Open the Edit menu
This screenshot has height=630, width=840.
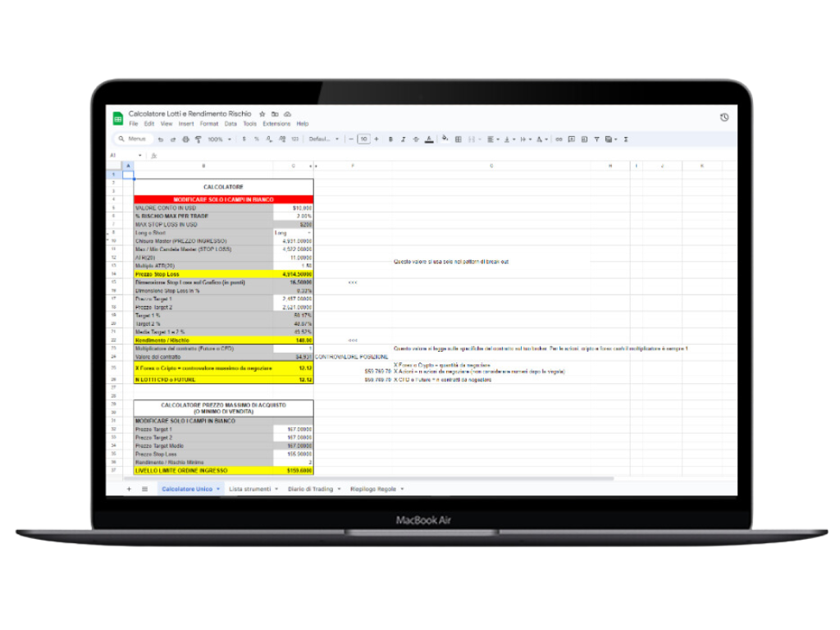(x=149, y=124)
